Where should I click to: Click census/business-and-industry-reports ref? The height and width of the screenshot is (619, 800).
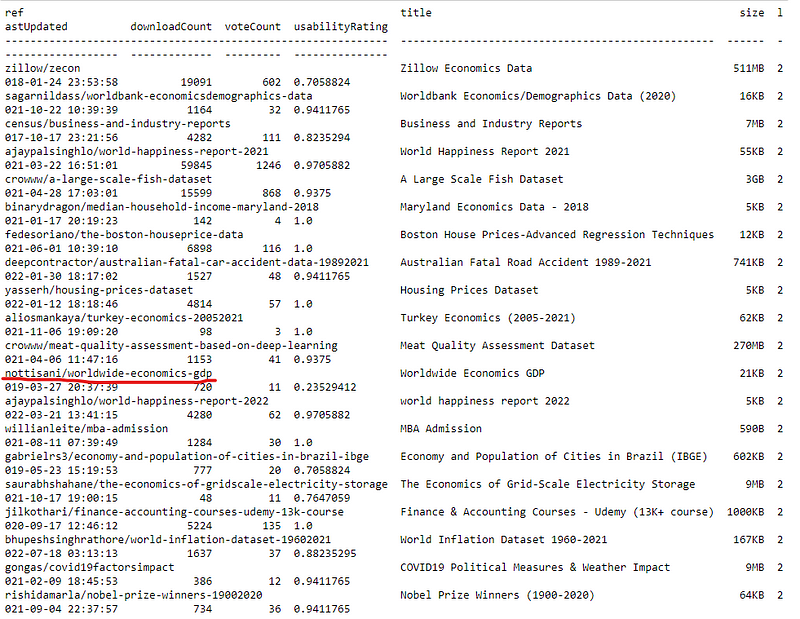[118, 123]
